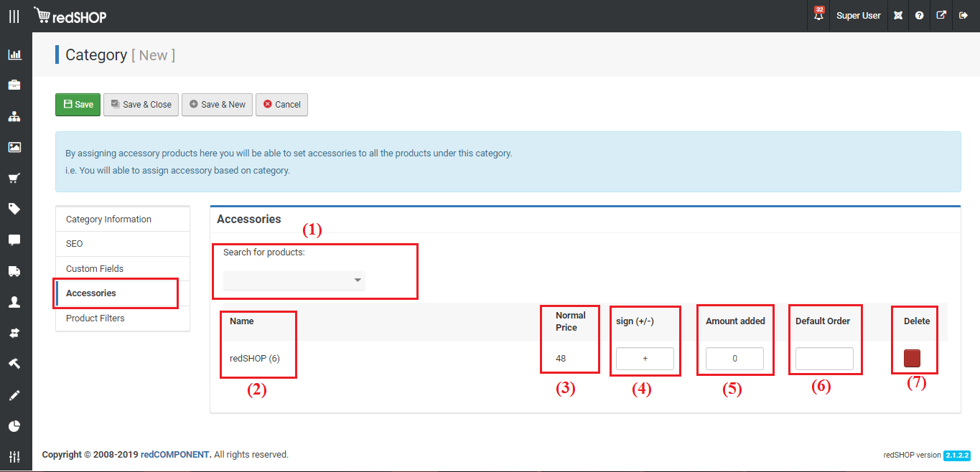This screenshot has height=472, width=980.
Task: Select the Accessories tab
Action: tap(123, 293)
